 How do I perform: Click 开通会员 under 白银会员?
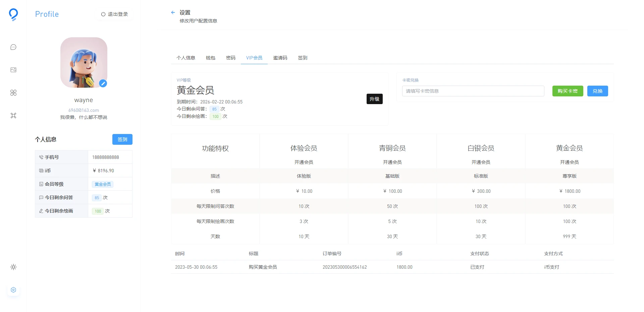pos(481,162)
